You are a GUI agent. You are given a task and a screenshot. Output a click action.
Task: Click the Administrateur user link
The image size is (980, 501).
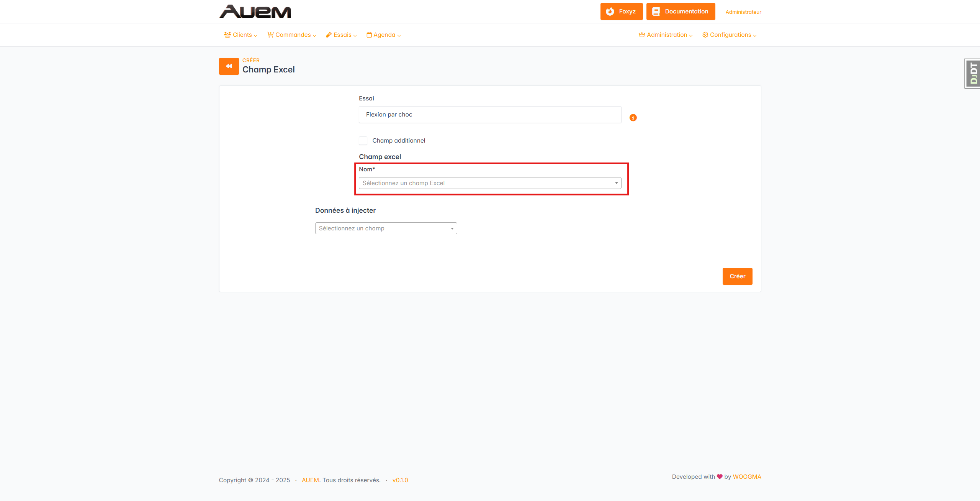[x=743, y=12]
